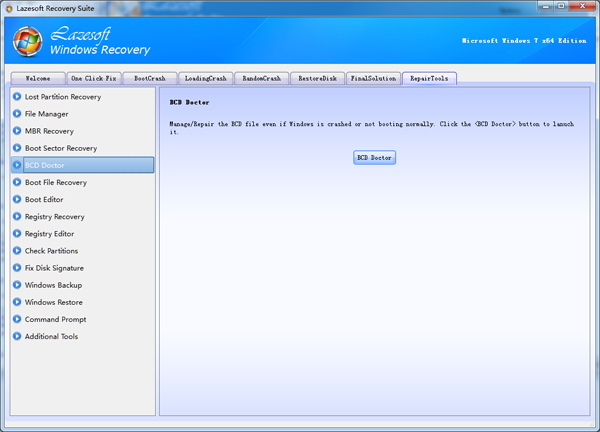Click the arrow icon beside Additional Tools
Screen dimensions: 600x432
[x=17, y=336]
